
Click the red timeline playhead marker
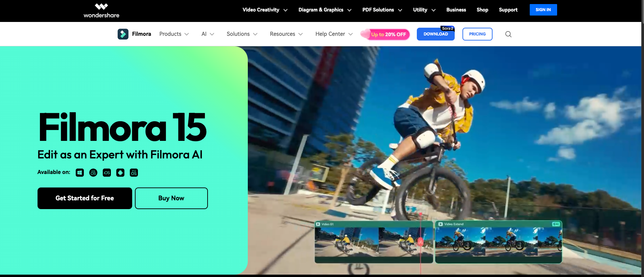click(x=421, y=242)
